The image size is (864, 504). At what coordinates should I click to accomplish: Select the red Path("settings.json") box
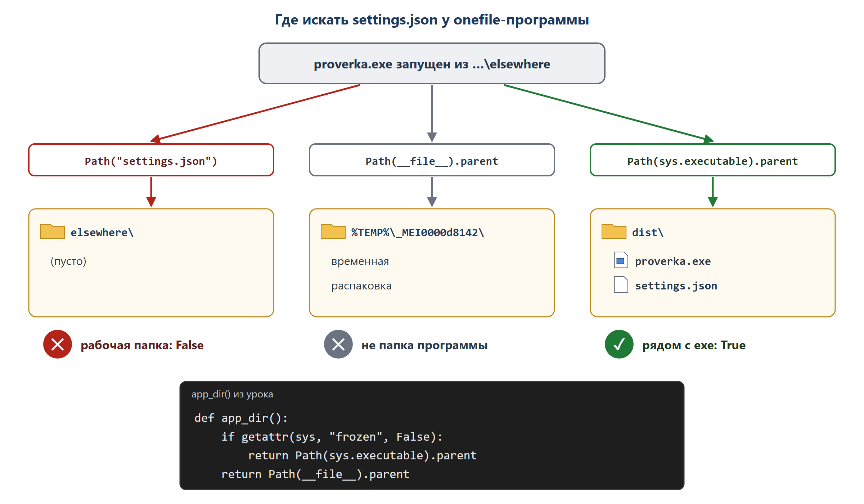pyautogui.click(x=151, y=160)
